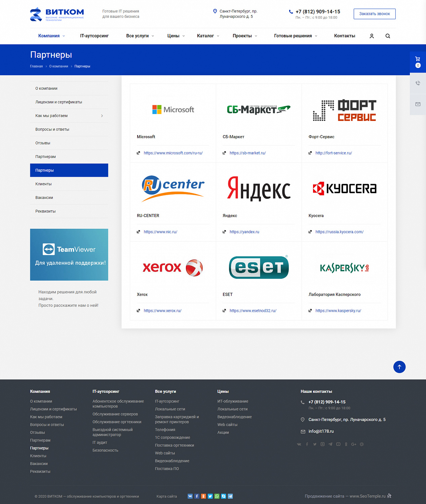Open footer link Заправка картриджей и ремонт принтеров

coord(177,419)
